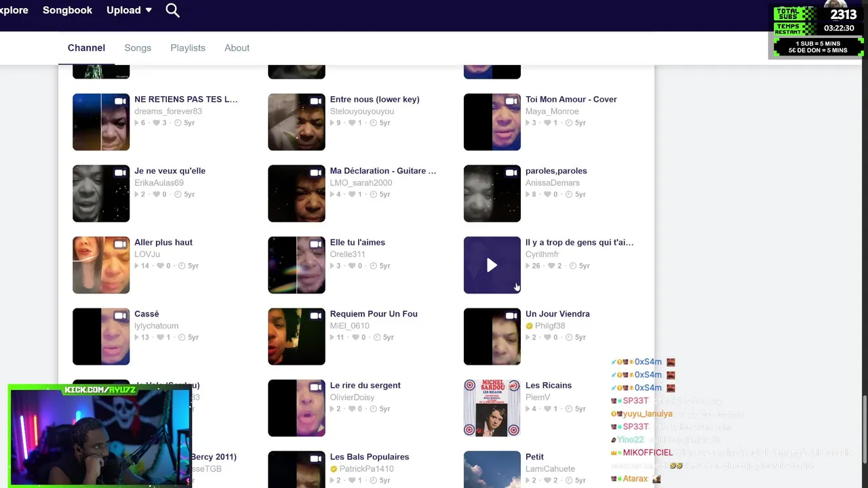
Task: Open user LMO_sarah2000 profile
Action: pyautogui.click(x=361, y=183)
